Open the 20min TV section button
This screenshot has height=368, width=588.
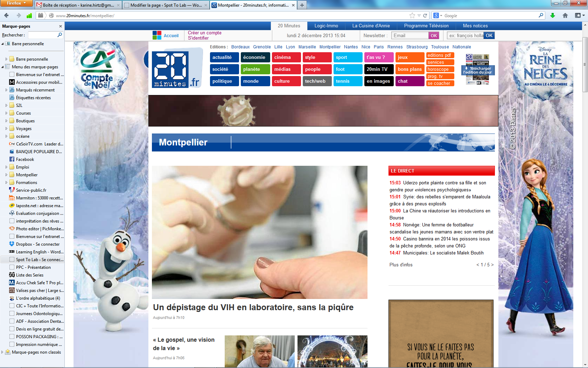point(379,69)
